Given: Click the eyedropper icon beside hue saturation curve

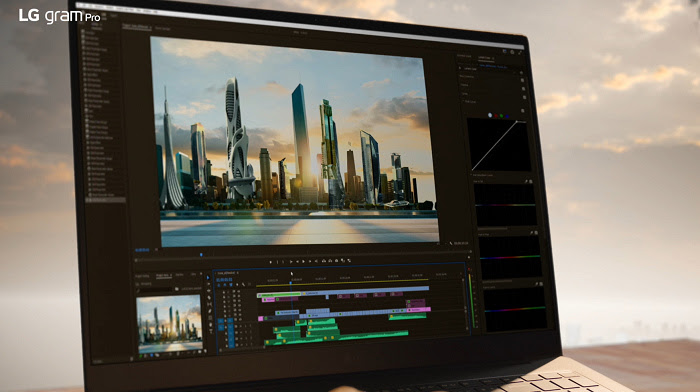Looking at the screenshot, I should point(526,182).
